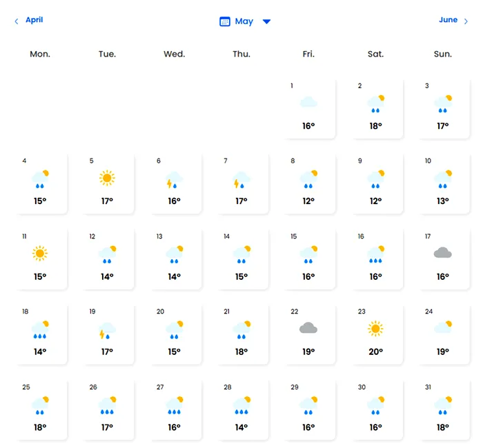Open the May 28 forecast card
483x448 pixels.
click(241, 409)
